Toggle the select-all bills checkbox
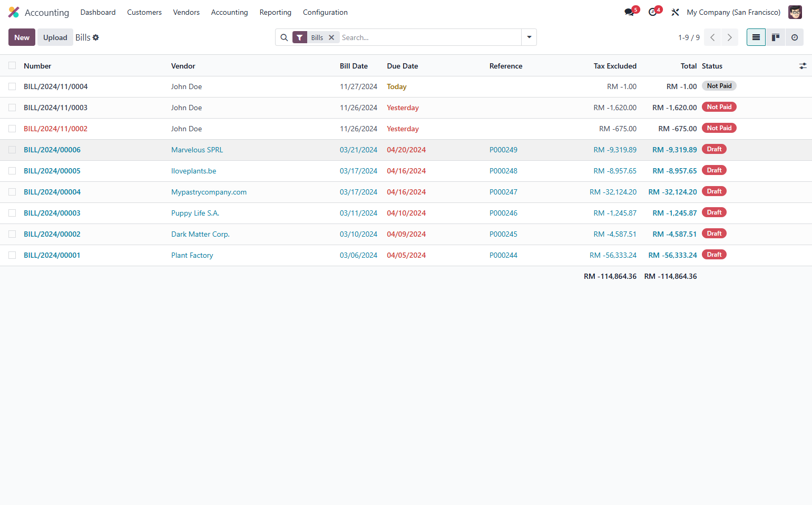812x505 pixels. 12,65
